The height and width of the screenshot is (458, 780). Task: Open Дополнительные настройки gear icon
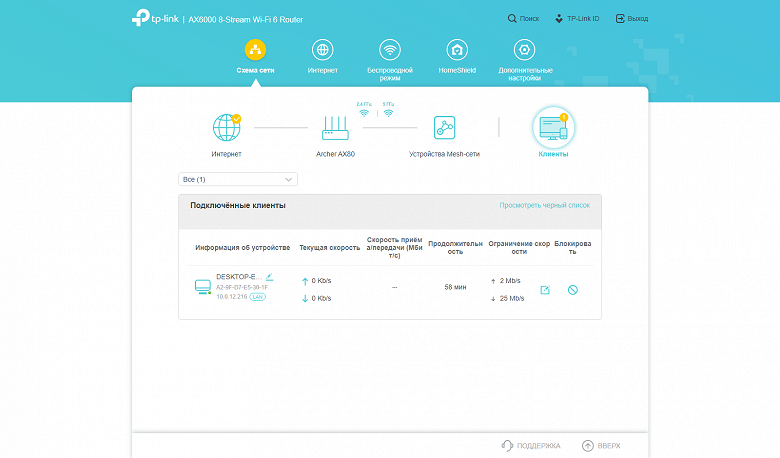[x=524, y=50]
